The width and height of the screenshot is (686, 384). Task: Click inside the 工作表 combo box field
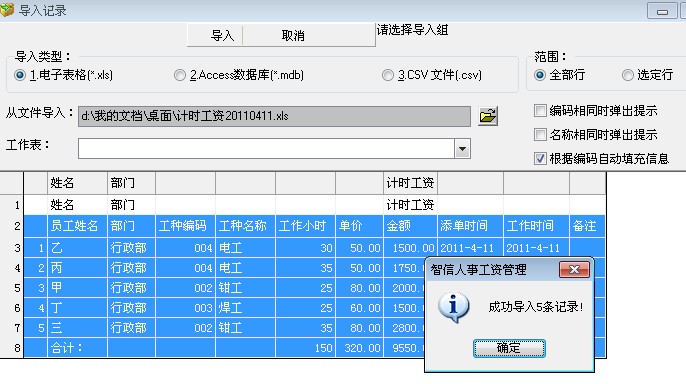(266, 149)
